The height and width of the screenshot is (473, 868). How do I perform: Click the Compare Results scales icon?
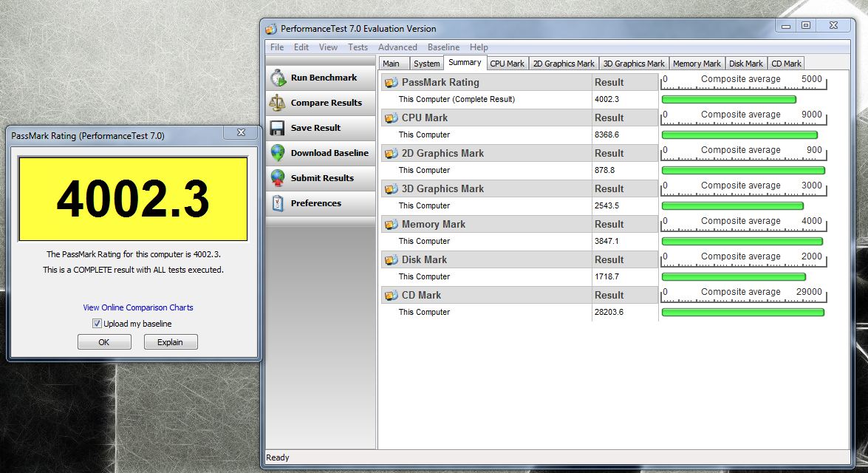tap(277, 103)
